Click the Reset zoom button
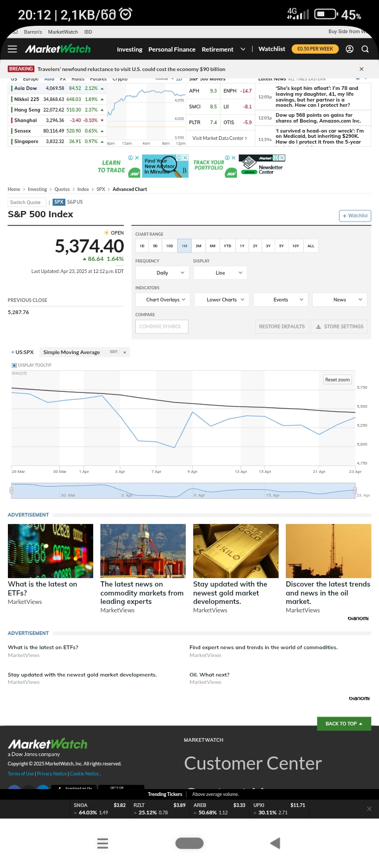The width and height of the screenshot is (379, 868). (x=337, y=380)
